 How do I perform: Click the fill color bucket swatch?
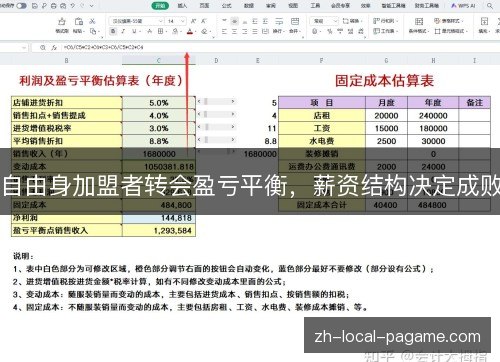pyautogui.click(x=175, y=31)
